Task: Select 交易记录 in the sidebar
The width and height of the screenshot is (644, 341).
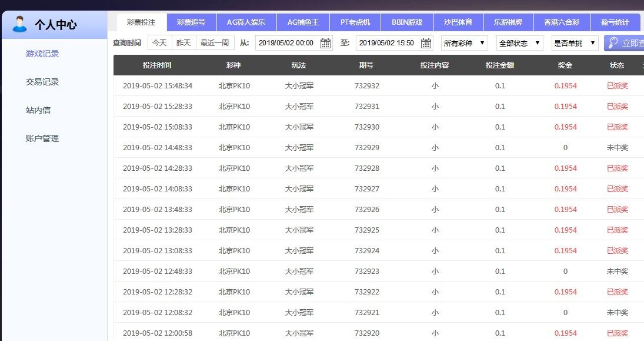Action: point(42,82)
